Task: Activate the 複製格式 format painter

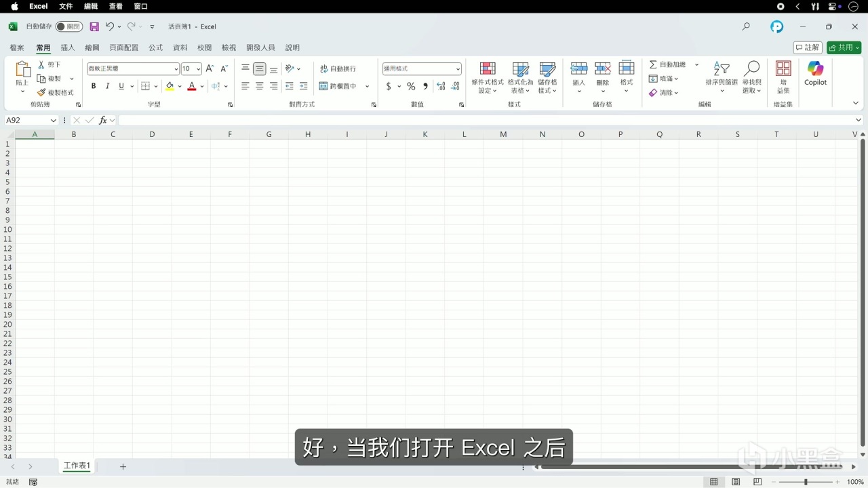Action: tap(56, 93)
